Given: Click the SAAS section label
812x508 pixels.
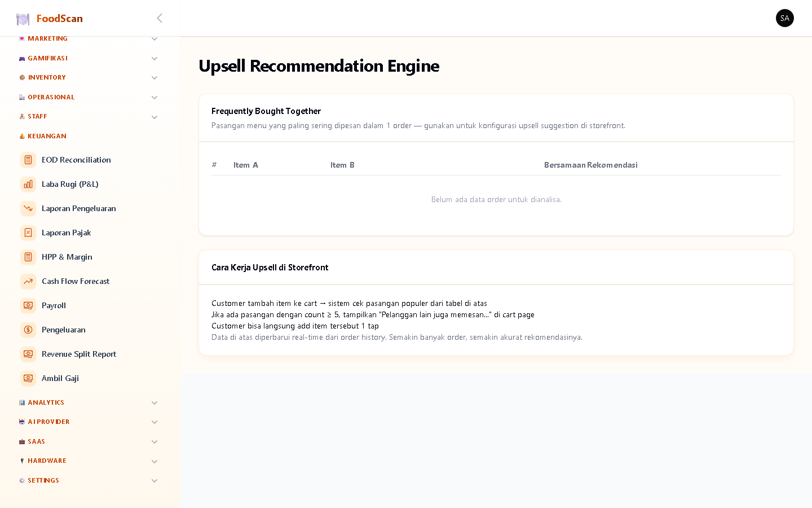Looking at the screenshot, I should [x=36, y=441].
